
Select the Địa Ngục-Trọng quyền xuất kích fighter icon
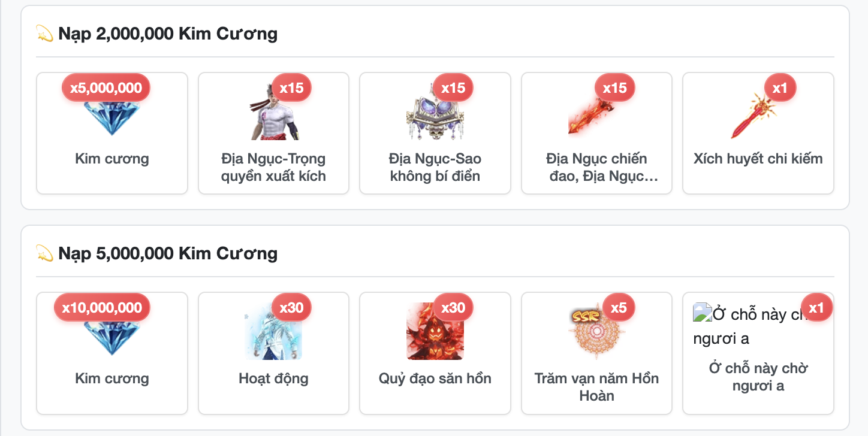tap(273, 111)
